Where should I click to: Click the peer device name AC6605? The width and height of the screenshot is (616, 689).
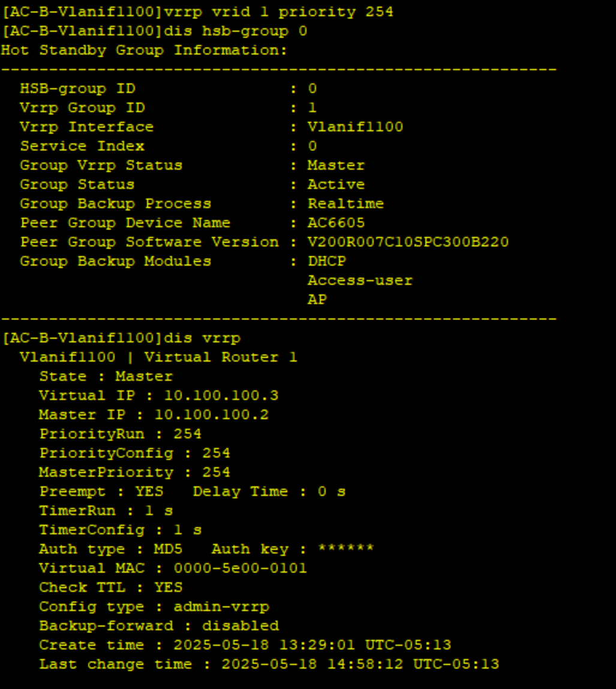336,223
